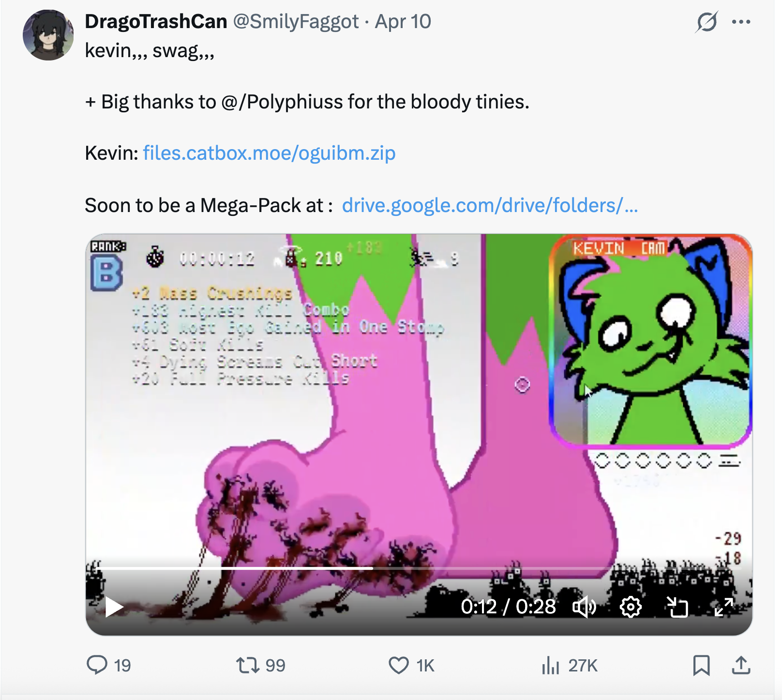Bookmark this post
The height and width of the screenshot is (700, 782).
point(701,665)
